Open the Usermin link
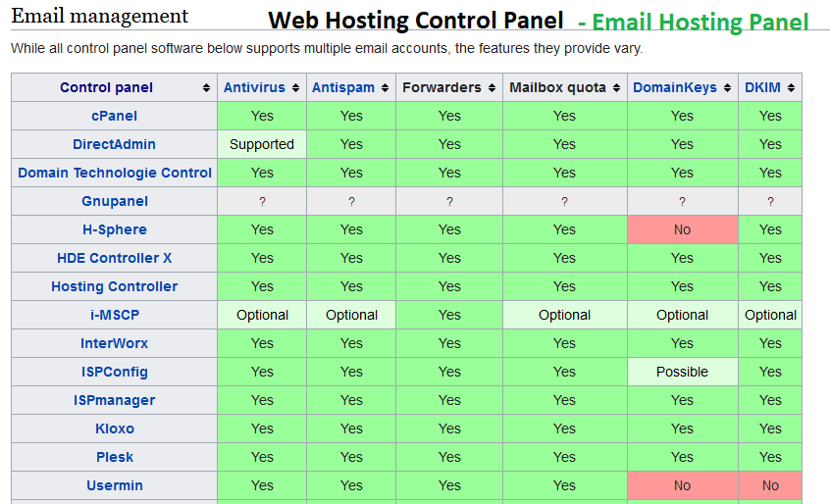Screen dimensions: 830x504 [x=114, y=485]
